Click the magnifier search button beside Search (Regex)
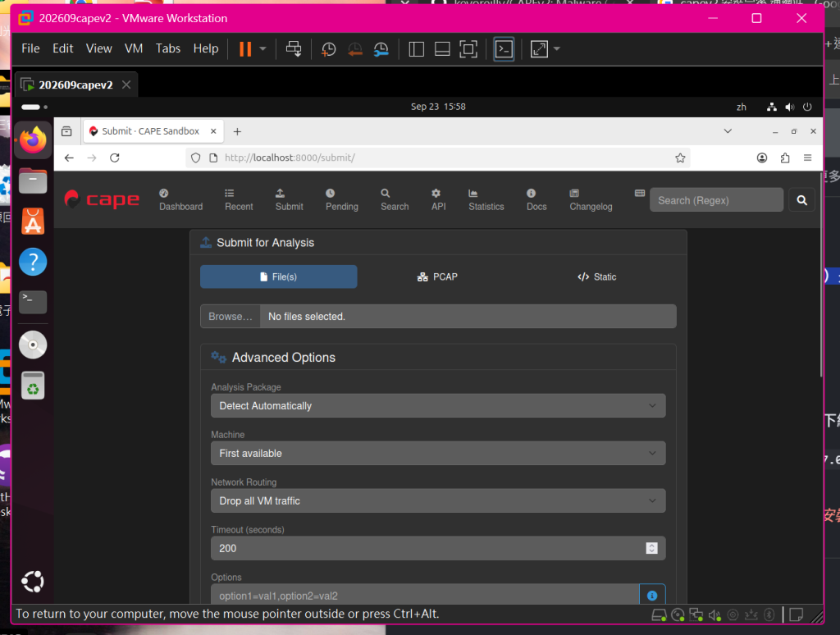This screenshot has height=635, width=840. coord(801,200)
